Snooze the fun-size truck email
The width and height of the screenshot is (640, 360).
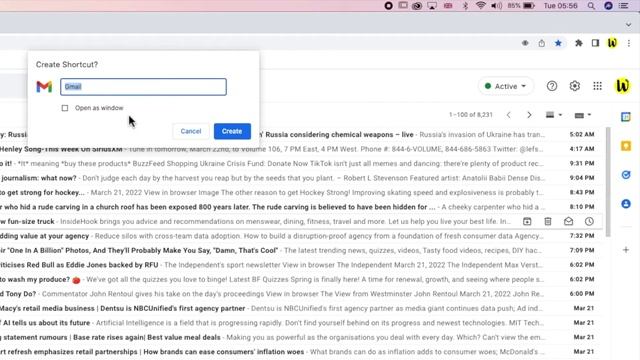point(589,221)
